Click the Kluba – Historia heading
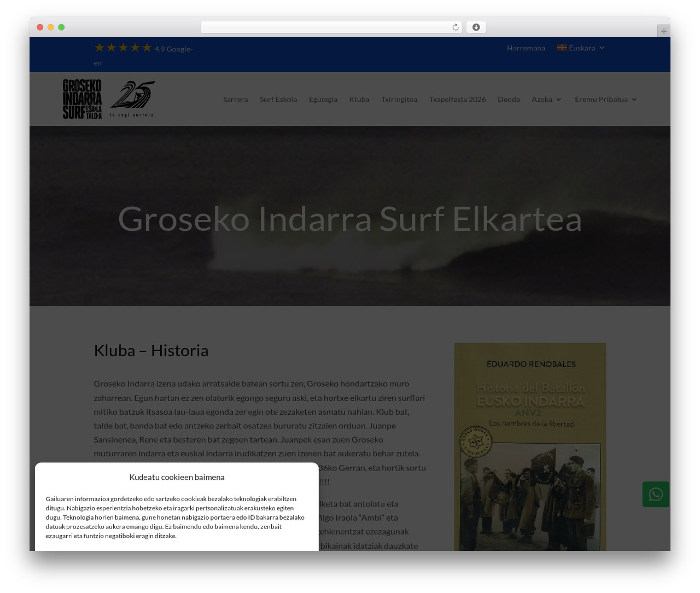The height and width of the screenshot is (593, 700). coord(151,351)
